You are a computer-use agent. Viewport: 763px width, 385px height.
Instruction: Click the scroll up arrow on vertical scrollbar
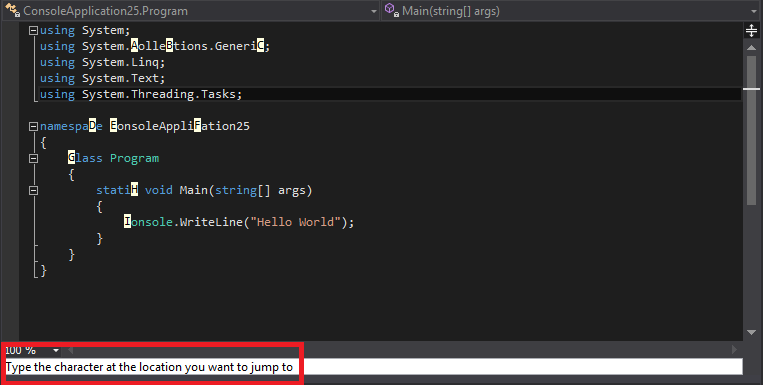point(751,48)
